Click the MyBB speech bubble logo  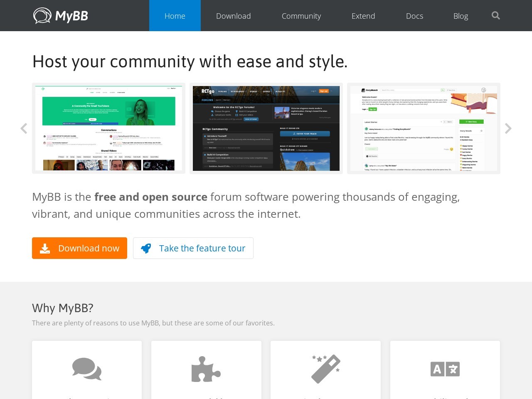pos(42,16)
